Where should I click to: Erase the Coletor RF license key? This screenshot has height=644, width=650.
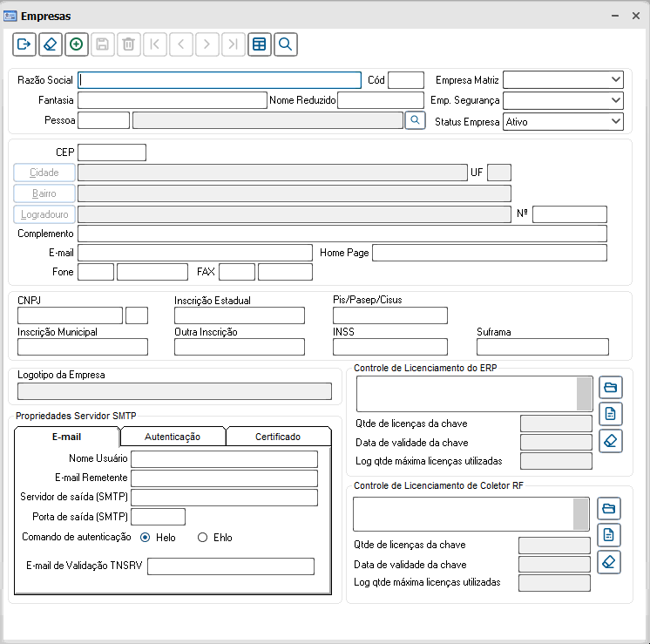pyautogui.click(x=608, y=562)
